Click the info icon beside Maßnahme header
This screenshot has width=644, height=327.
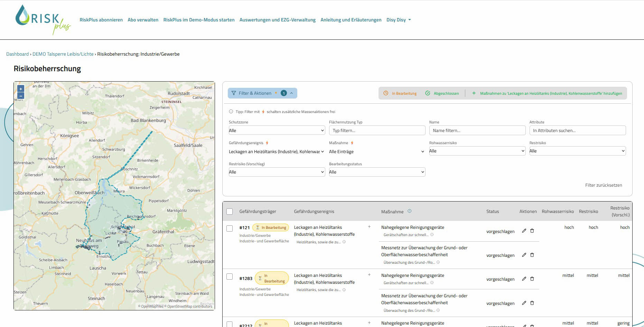409,211
